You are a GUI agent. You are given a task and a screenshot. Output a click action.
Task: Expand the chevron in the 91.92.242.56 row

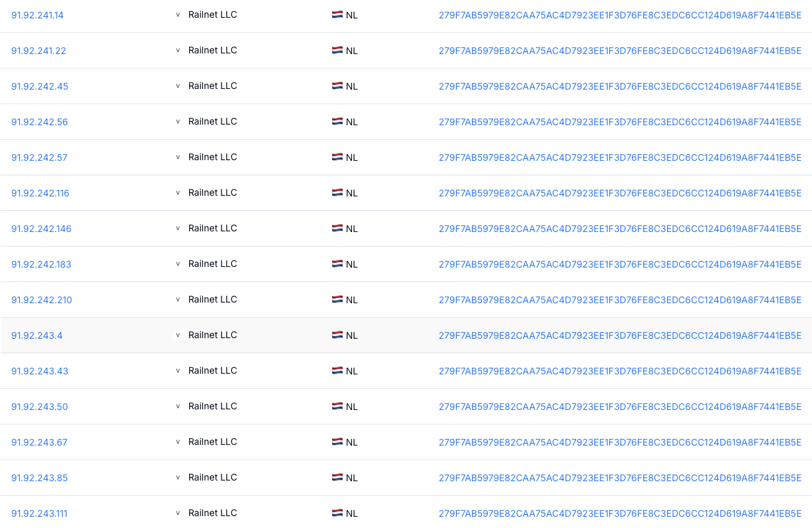click(177, 122)
